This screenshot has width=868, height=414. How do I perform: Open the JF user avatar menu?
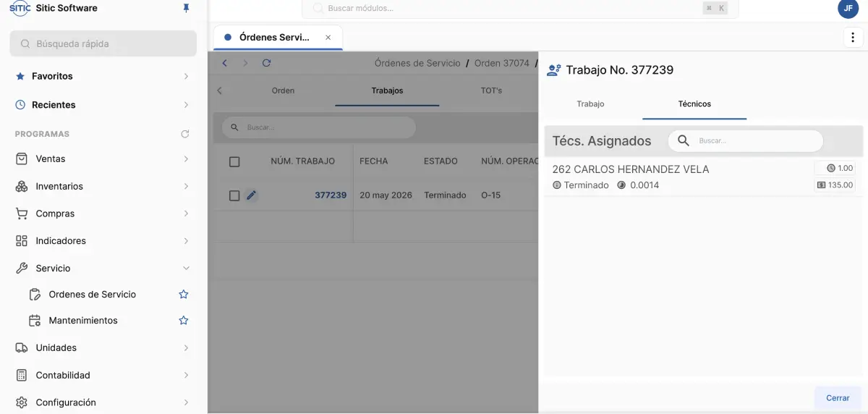[848, 8]
